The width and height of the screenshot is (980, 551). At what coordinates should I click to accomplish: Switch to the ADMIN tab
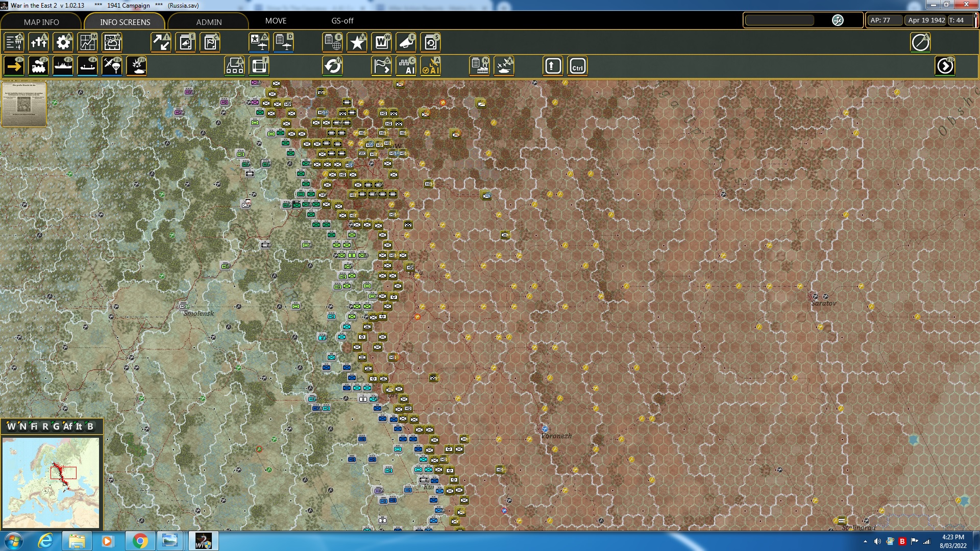click(x=209, y=22)
